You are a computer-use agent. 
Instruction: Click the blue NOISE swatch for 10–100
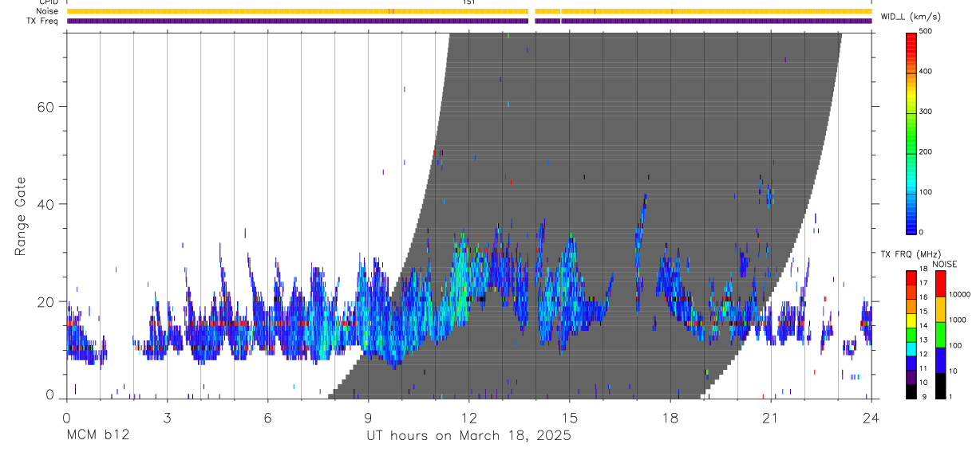[940, 360]
